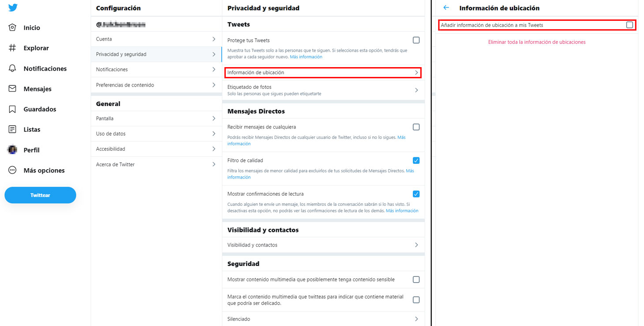Enable Protege tus Tweets checkbox
This screenshot has height=326, width=644.
click(416, 40)
